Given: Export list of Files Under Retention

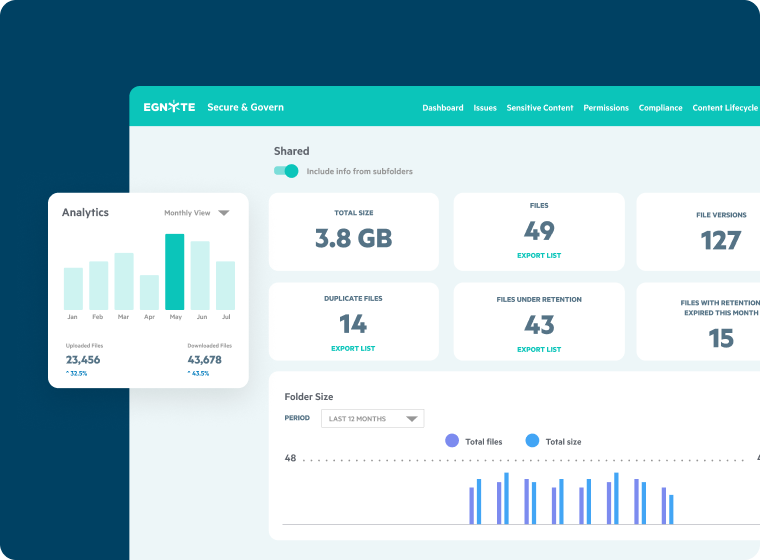Looking at the screenshot, I should coord(539,349).
